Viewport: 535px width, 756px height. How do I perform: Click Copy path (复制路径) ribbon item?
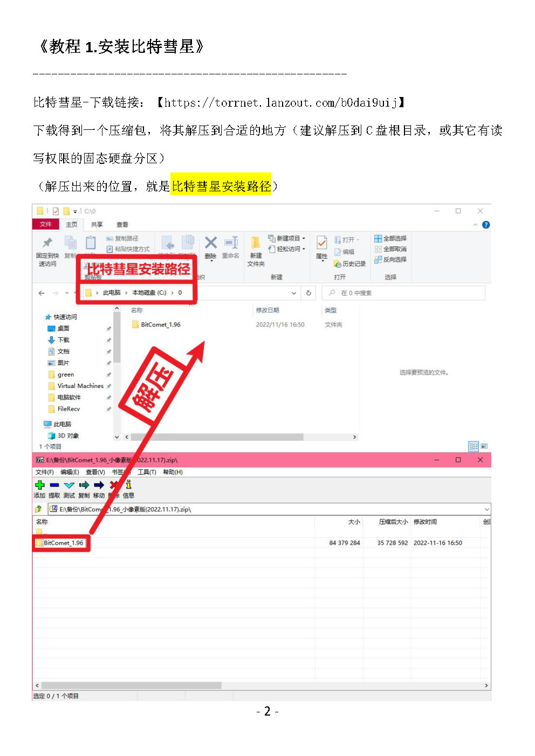click(x=122, y=238)
